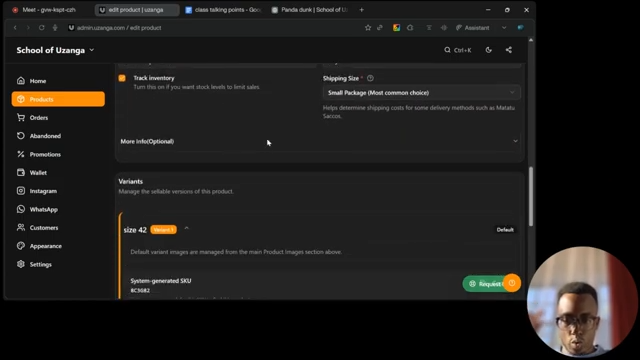640x360 pixels.
Task: Click the Variant 1 orange badge
Action: tap(163, 230)
